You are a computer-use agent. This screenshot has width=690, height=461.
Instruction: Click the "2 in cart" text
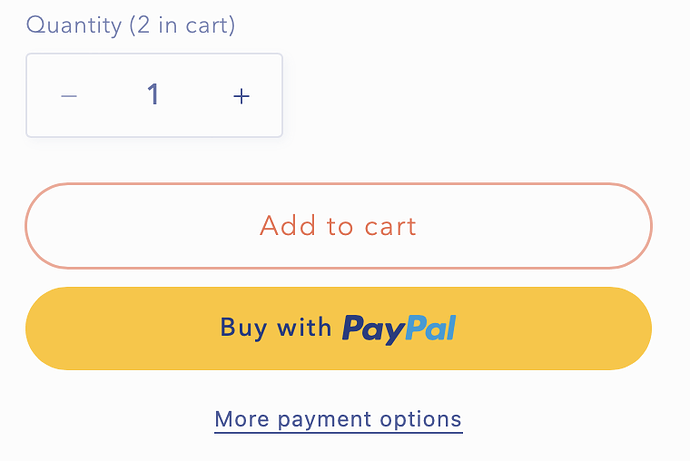[x=182, y=25]
